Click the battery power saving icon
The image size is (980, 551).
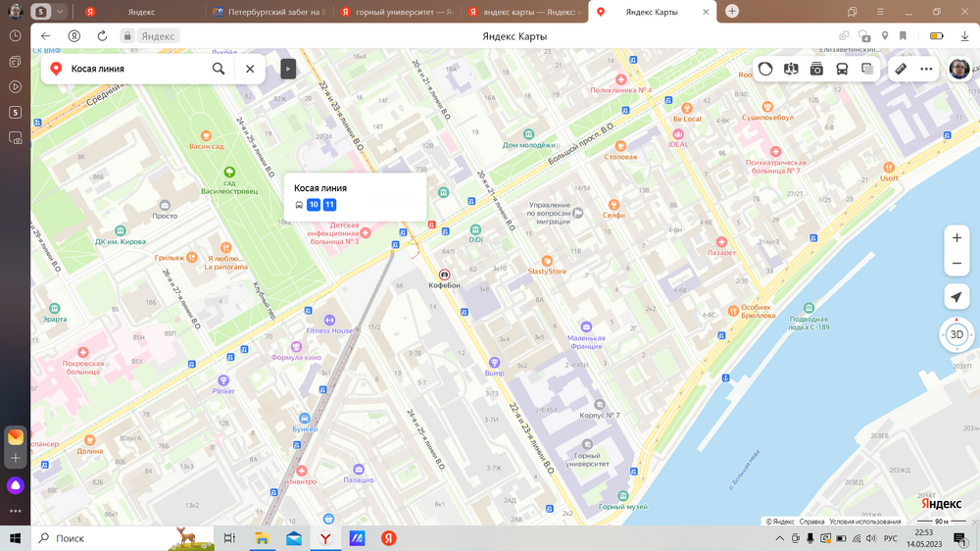click(936, 36)
